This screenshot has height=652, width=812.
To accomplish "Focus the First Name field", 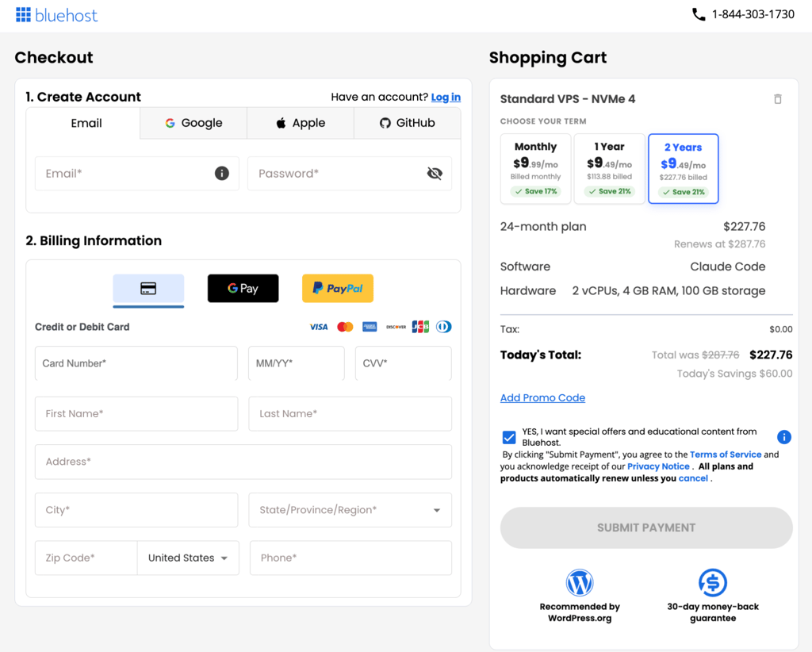I will click(x=136, y=414).
